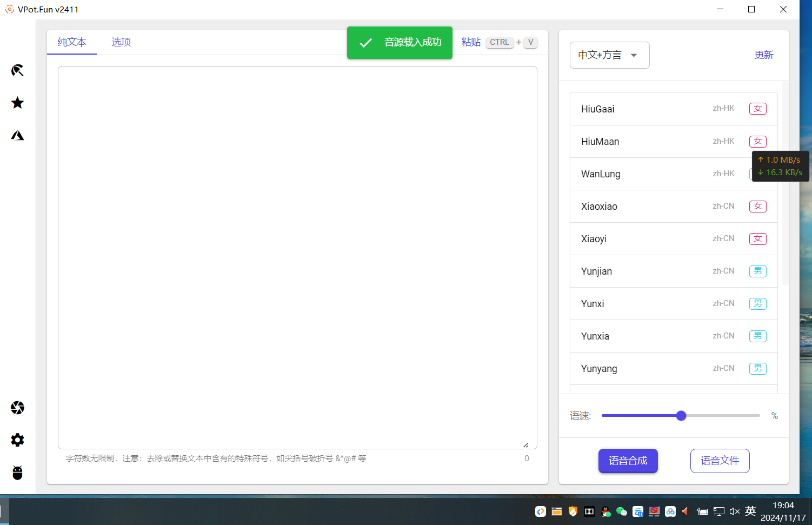Click the 更新 link to refresh voices
The width and height of the screenshot is (812, 525).
click(x=763, y=55)
